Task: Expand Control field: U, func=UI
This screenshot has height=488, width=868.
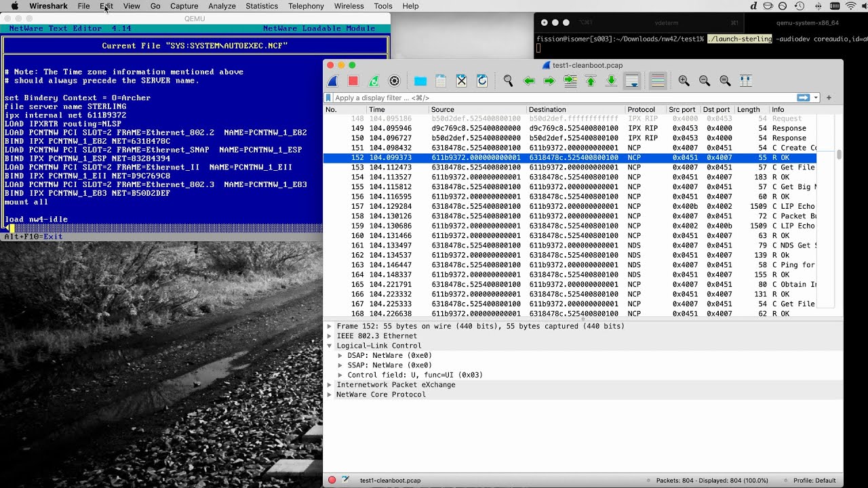Action: pyautogui.click(x=340, y=375)
